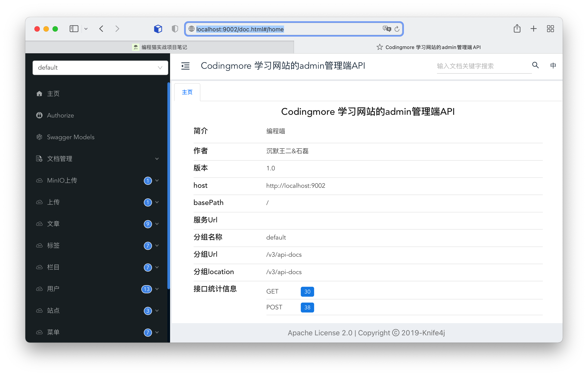This screenshot has height=376, width=588.
Task: Open Swagger Models in the sidebar
Action: pos(71,137)
